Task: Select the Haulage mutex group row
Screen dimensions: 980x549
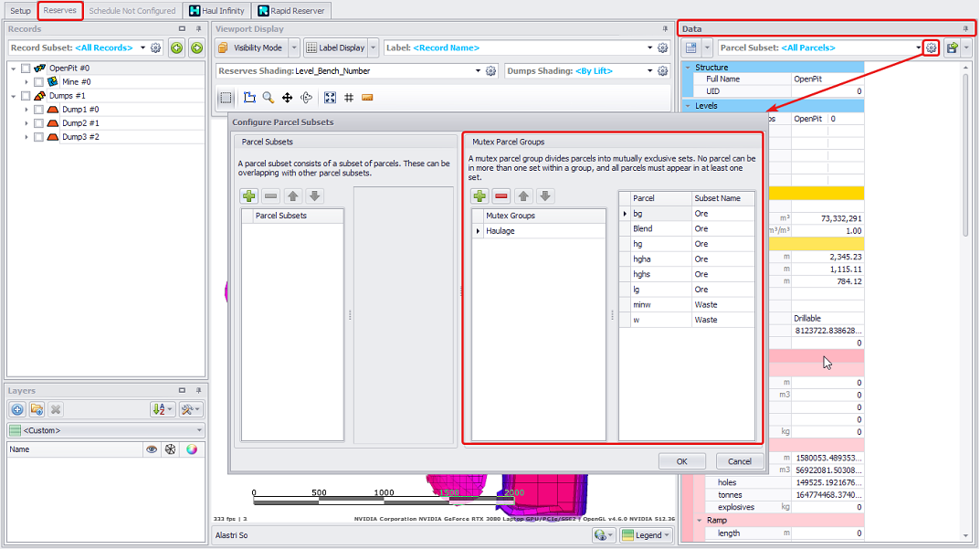Action: [539, 231]
